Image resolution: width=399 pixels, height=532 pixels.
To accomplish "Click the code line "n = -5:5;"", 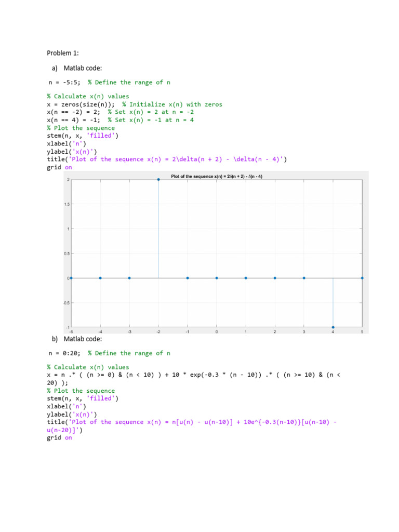I will point(65,82).
